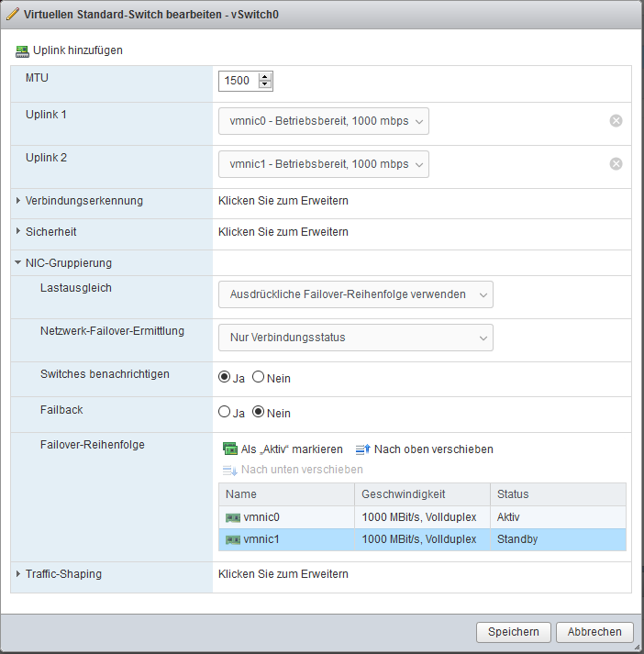Select Nein for Switches benachrichtigen
The image size is (644, 654).
[x=259, y=377]
